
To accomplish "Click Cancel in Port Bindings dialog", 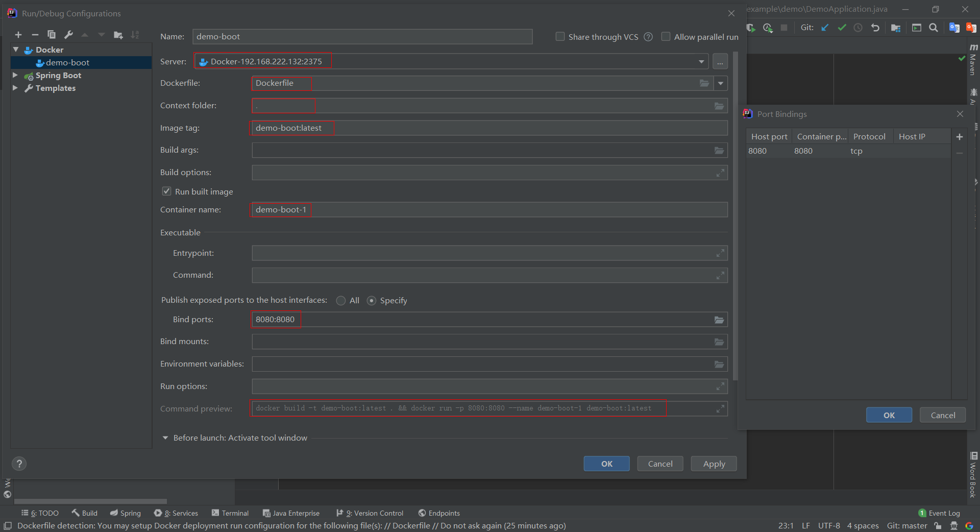I will tap(943, 415).
